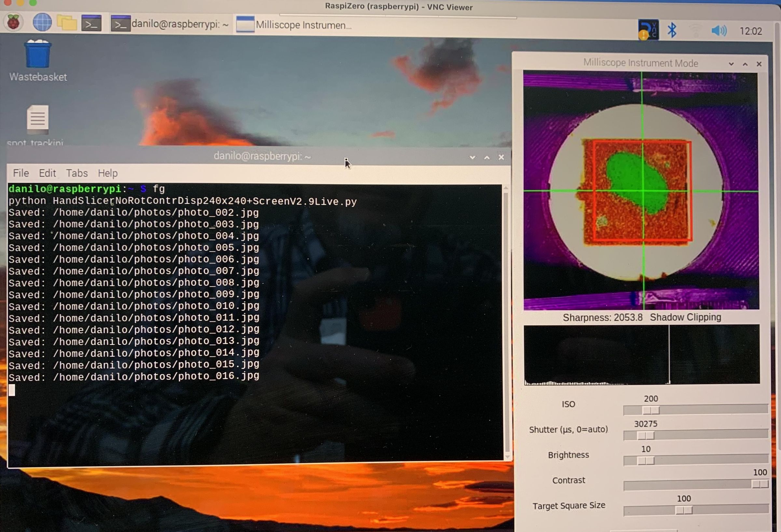This screenshot has width=781, height=532.
Task: Adjust the ISO slider handle
Action: click(651, 410)
